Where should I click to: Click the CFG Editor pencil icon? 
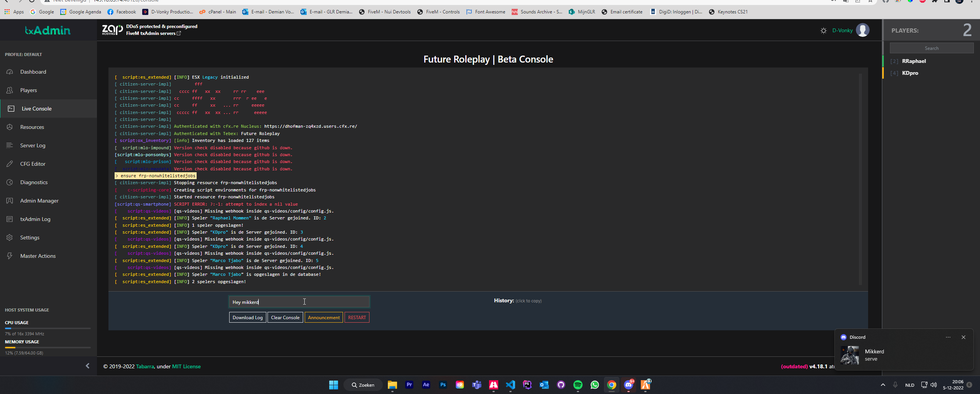(x=10, y=164)
